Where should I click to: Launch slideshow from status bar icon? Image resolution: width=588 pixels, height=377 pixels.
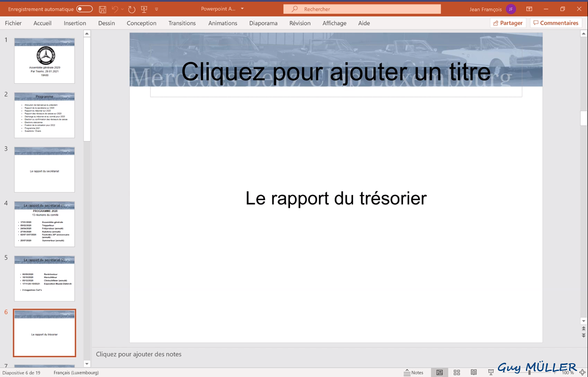point(491,372)
